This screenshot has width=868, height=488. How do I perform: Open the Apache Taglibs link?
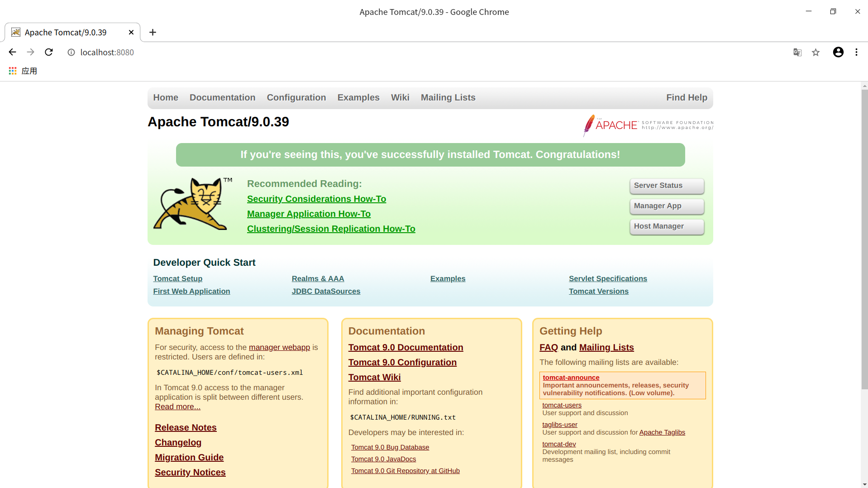662,432
